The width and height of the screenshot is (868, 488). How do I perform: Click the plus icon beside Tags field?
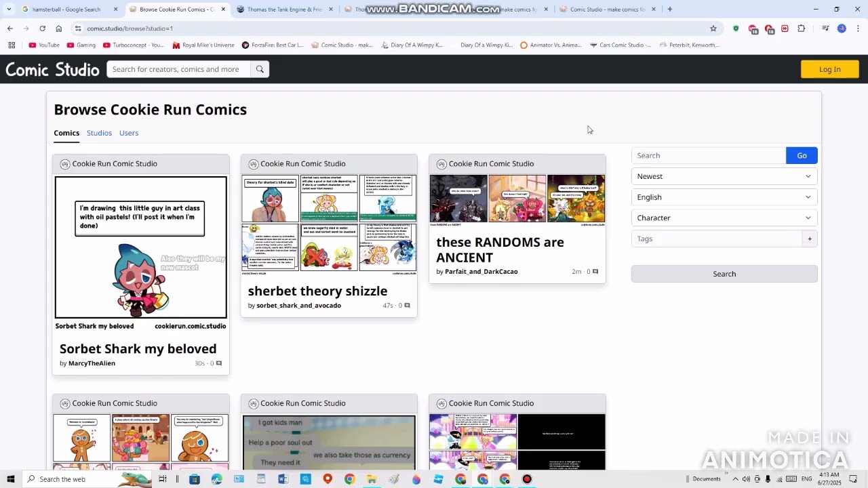pyautogui.click(x=810, y=239)
